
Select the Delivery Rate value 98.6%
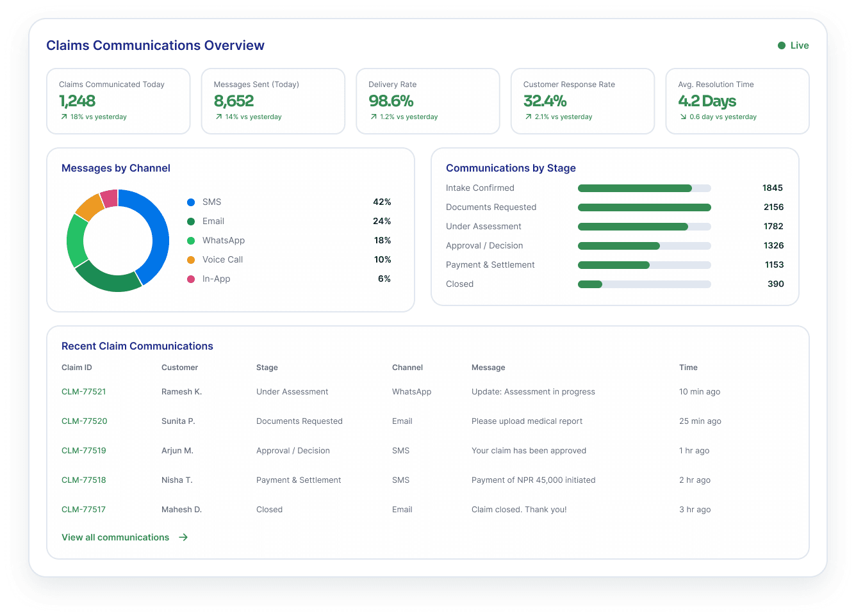391,101
